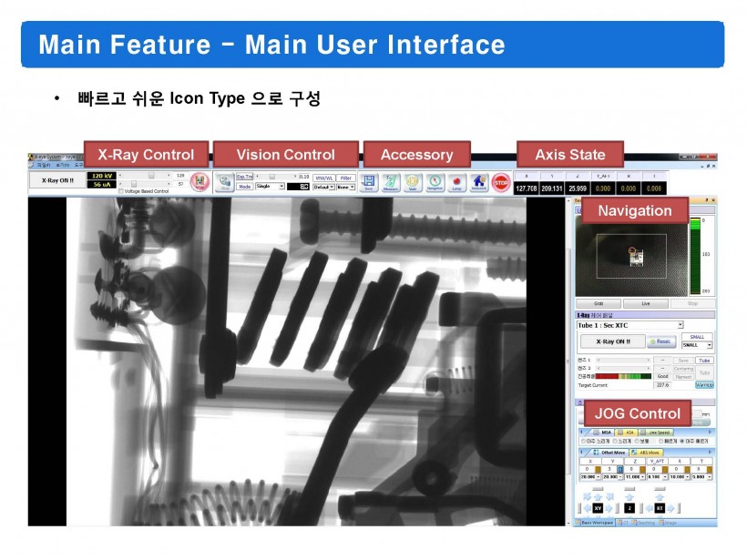
Task: Click the Grab button under navigation view
Action: (599, 303)
